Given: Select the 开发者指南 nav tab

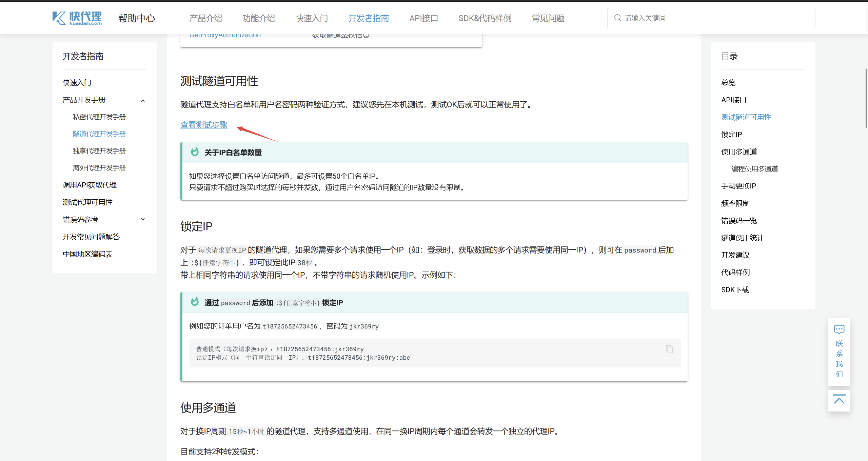Looking at the screenshot, I should [369, 18].
